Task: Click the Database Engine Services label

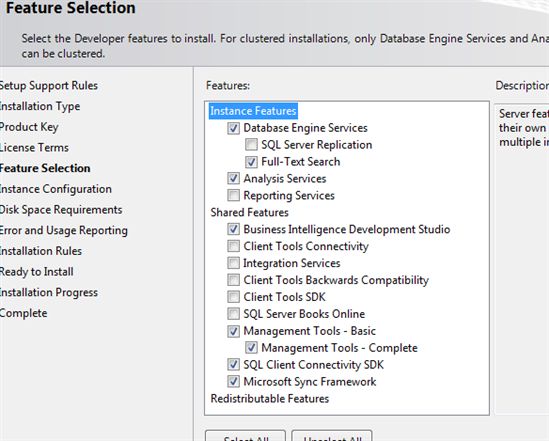Action: coord(305,128)
